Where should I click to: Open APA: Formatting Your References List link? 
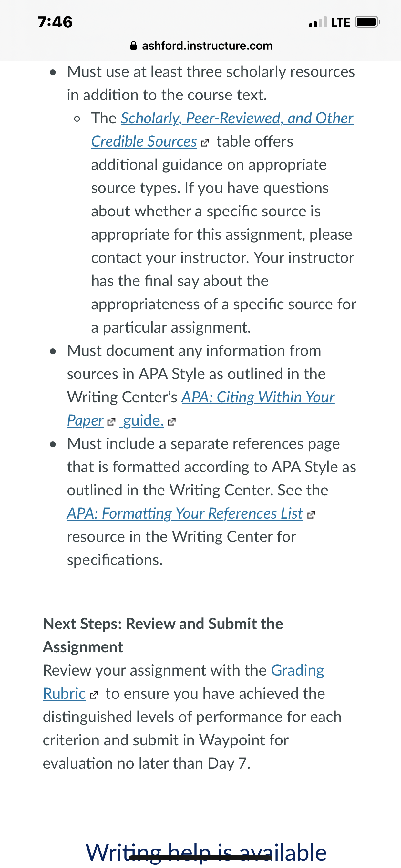tap(185, 513)
